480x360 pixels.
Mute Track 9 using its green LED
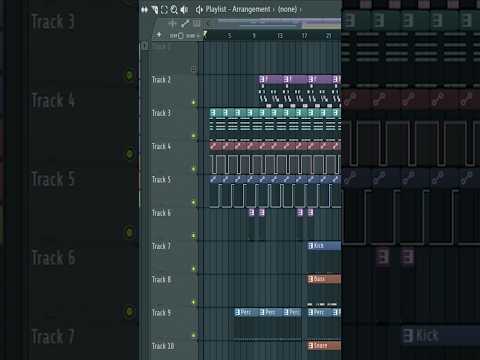(194, 335)
